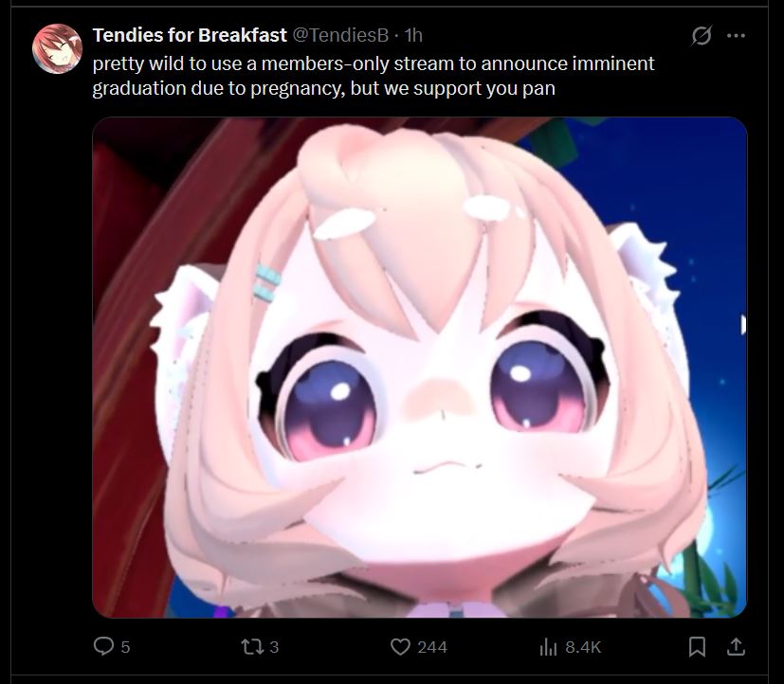Screen dimensions: 784x684
Task: Click the reply count 5
Action: pyautogui.click(x=125, y=648)
